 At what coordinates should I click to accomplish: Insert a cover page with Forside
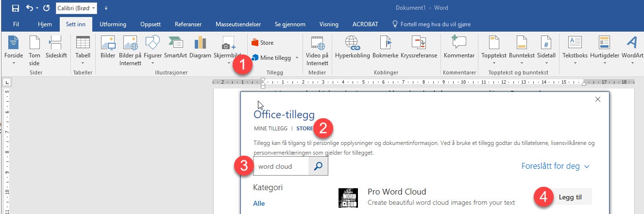point(13,51)
